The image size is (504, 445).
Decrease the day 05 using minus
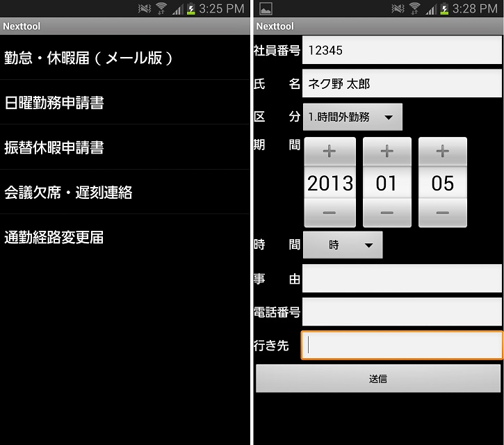(443, 213)
